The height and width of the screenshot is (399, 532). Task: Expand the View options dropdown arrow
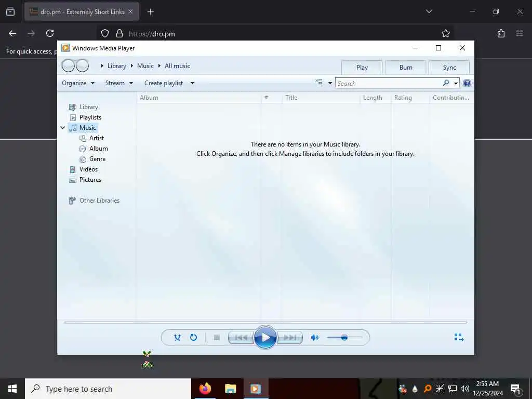(330, 83)
